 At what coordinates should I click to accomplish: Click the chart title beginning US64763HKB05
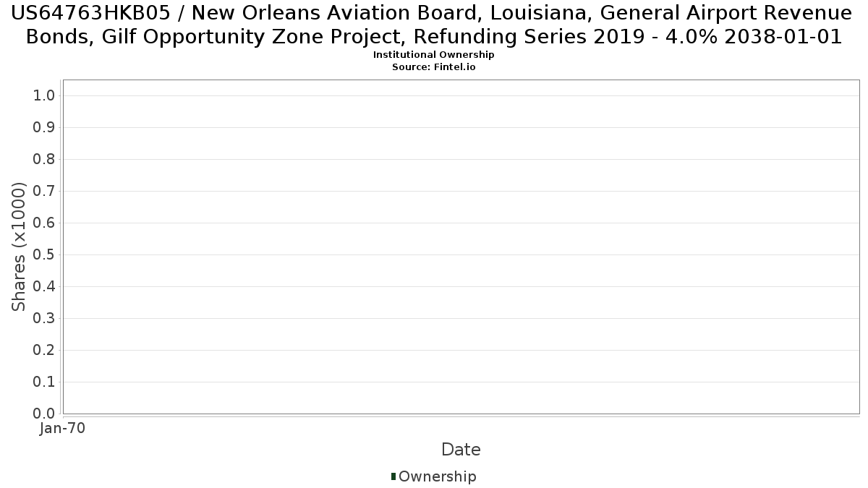(433, 25)
